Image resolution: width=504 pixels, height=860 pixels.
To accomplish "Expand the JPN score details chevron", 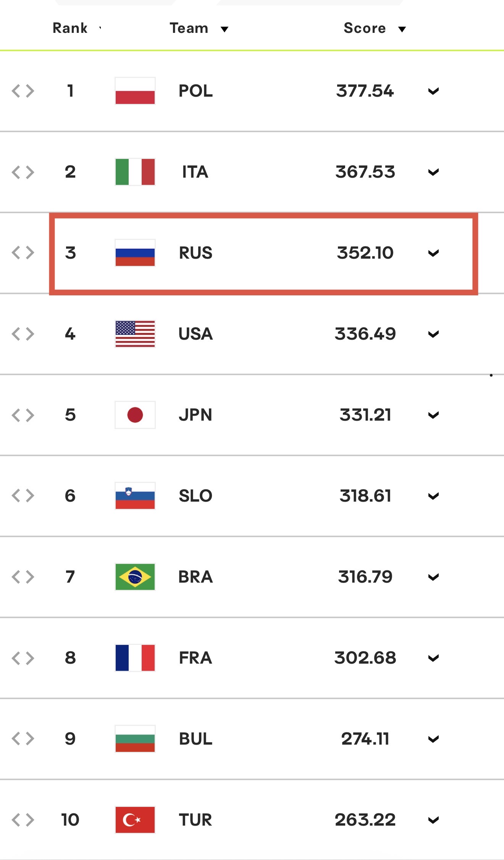I will point(433,415).
